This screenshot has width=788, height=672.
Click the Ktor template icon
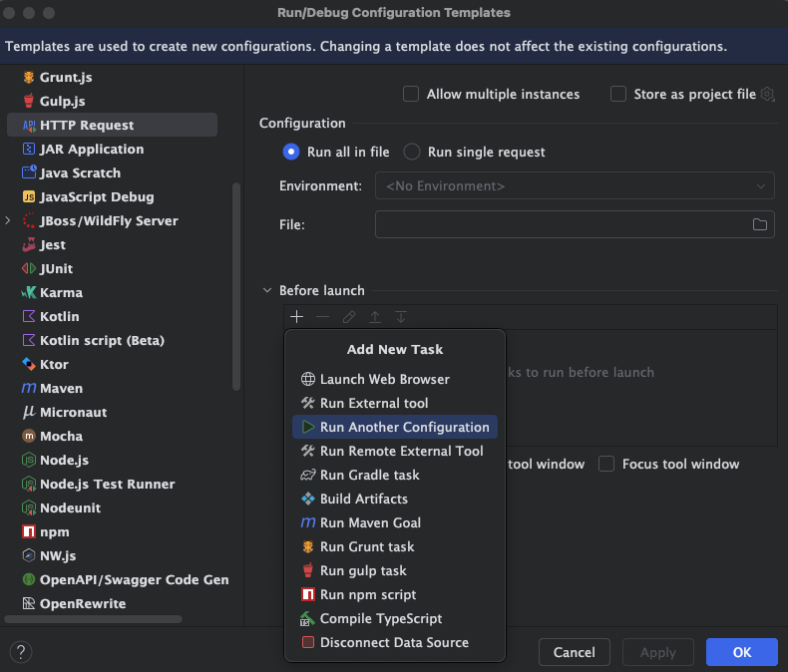[29, 364]
